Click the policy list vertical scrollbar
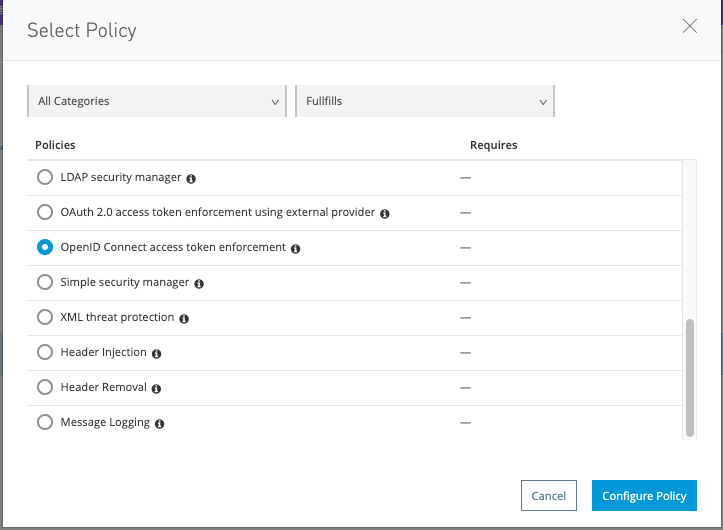 click(689, 378)
